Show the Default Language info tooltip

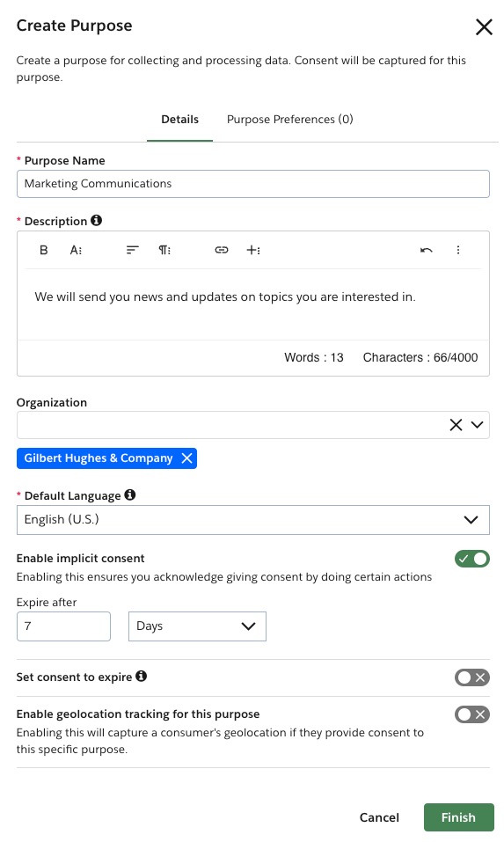pos(130,494)
